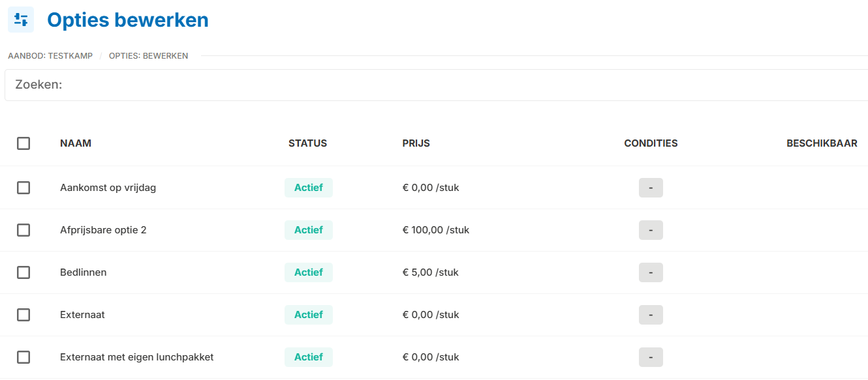Click the Actief status of Aankomst op vrijdag
868x380 pixels.
point(309,188)
